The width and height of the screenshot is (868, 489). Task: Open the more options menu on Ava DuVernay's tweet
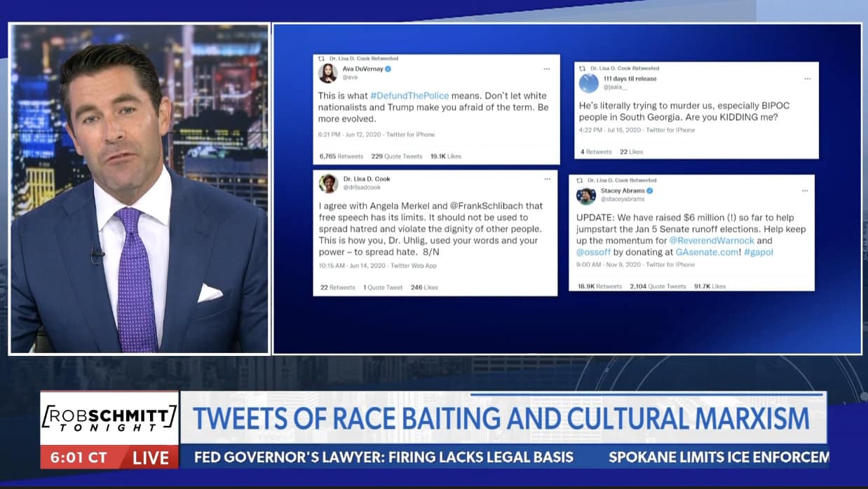pyautogui.click(x=546, y=69)
